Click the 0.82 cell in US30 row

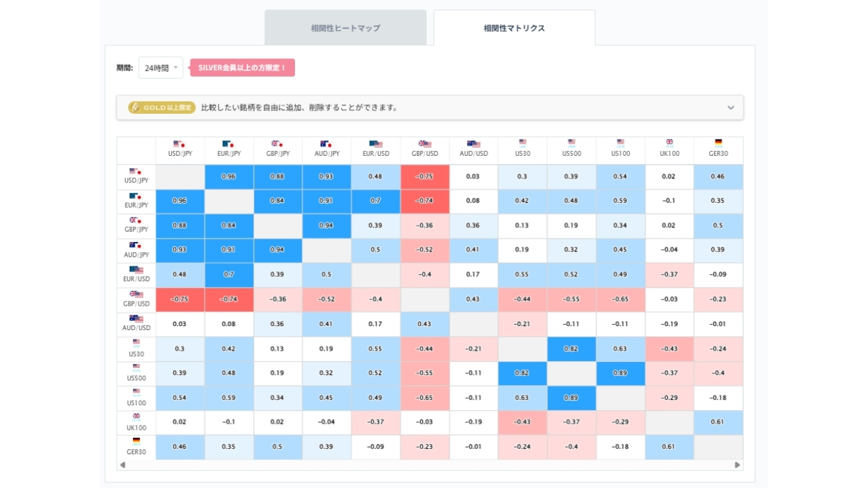572,349
